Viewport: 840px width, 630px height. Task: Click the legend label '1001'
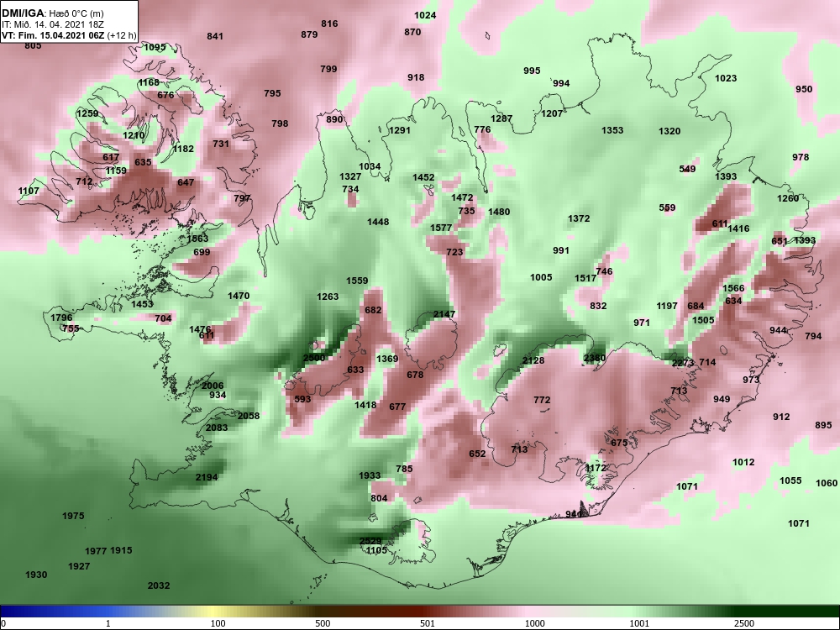[x=639, y=623]
